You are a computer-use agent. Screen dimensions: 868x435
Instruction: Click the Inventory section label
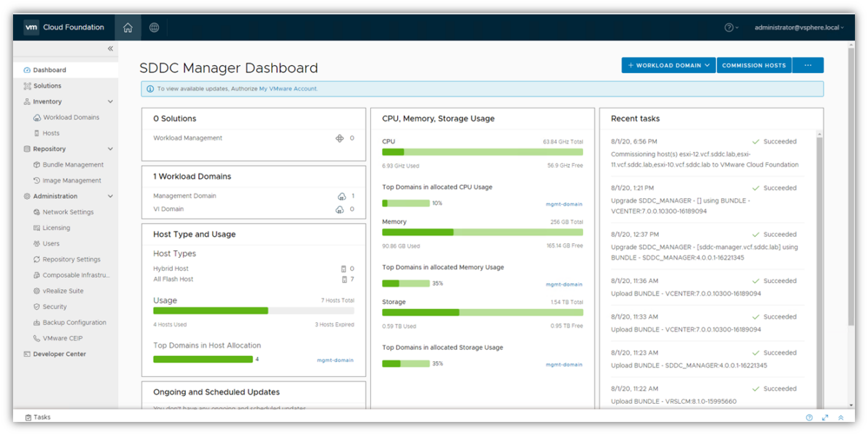coord(47,102)
